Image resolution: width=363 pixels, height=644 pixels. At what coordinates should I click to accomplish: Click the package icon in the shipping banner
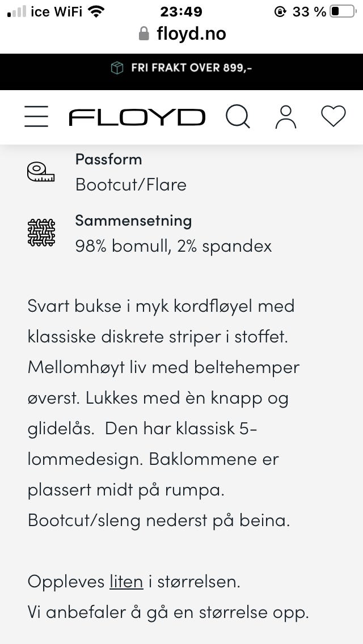pos(117,67)
